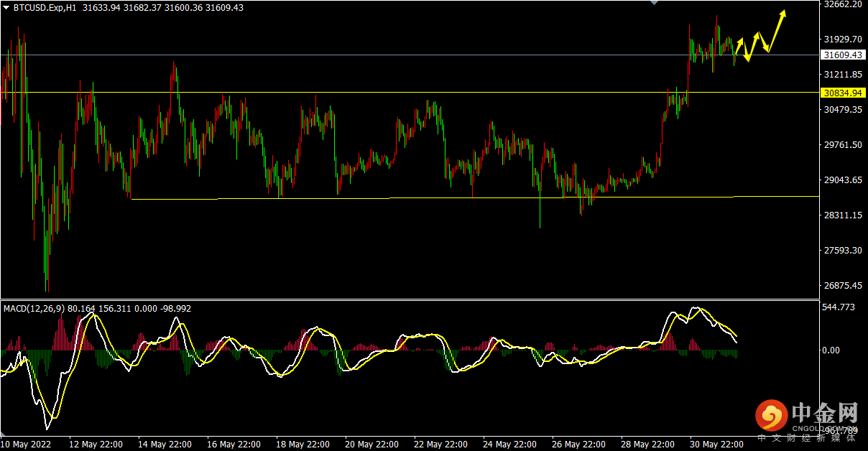Click the red-orange CNGOLD cloud logo
This screenshot has width=868, height=451.
click(771, 417)
